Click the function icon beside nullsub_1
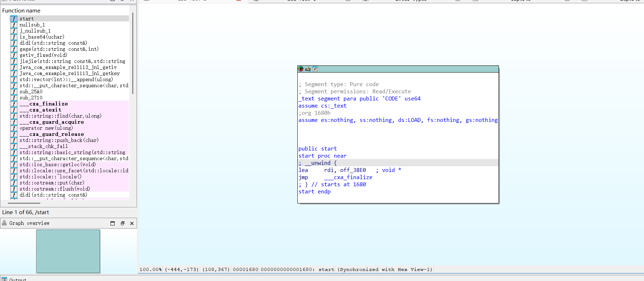The width and height of the screenshot is (644, 281). coord(14,25)
